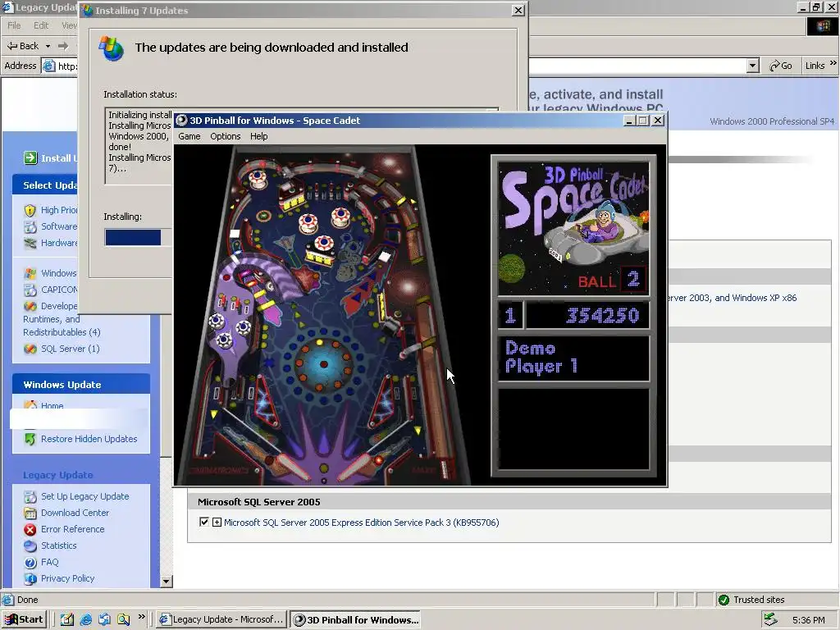Click the Forward arrow in Internet Explorer toolbar
The height and width of the screenshot is (630, 840).
click(x=63, y=46)
